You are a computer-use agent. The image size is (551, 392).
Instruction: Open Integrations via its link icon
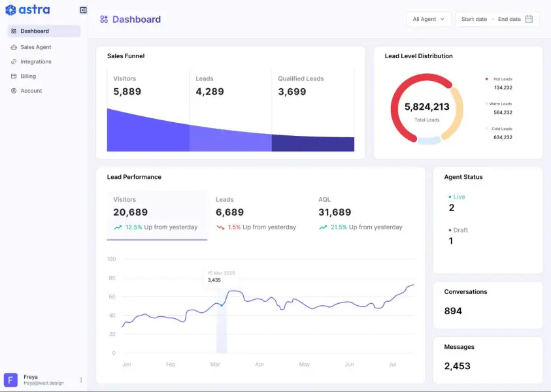tap(14, 61)
